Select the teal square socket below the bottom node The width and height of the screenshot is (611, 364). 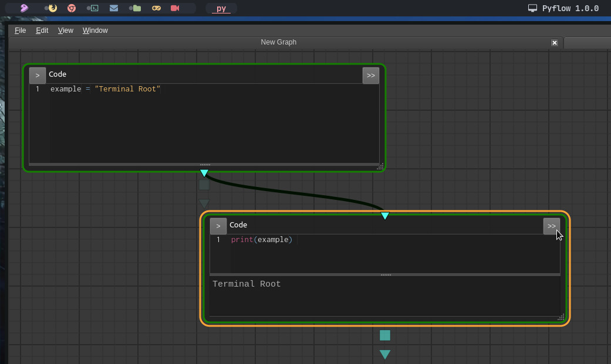385,335
